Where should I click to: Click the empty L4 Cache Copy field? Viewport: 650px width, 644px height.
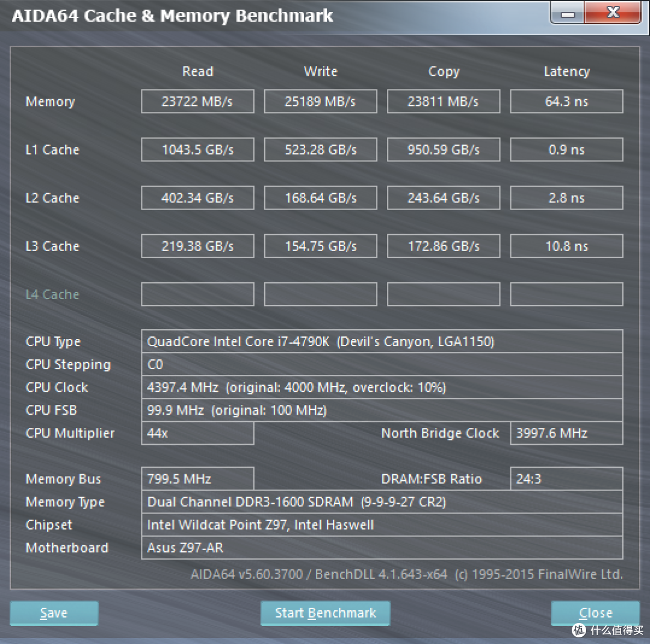click(x=444, y=294)
